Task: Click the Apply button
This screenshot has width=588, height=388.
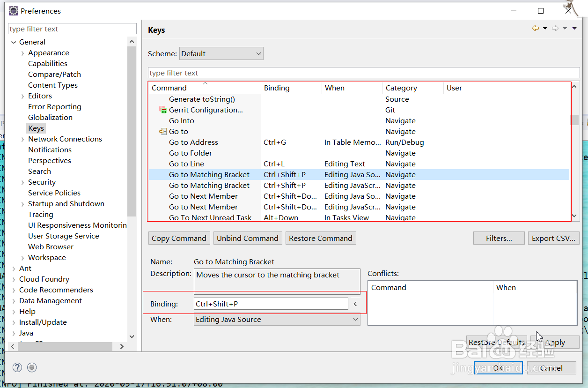Action: 555,342
